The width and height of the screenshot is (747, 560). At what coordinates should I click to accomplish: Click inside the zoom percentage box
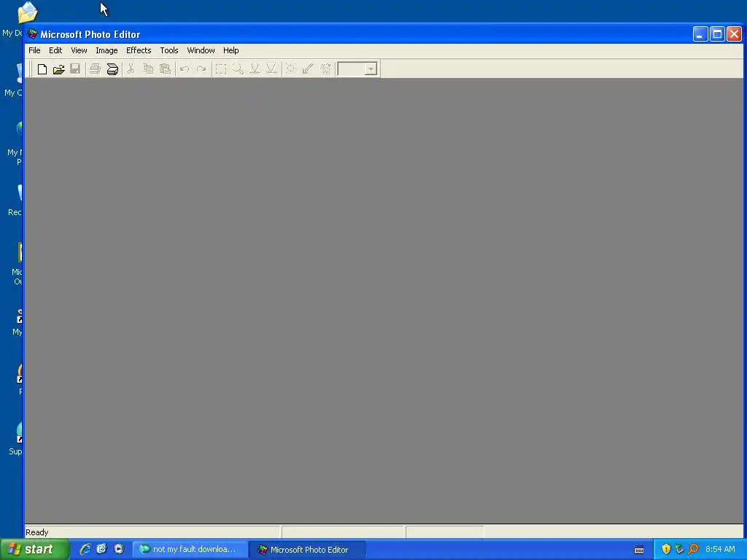352,69
